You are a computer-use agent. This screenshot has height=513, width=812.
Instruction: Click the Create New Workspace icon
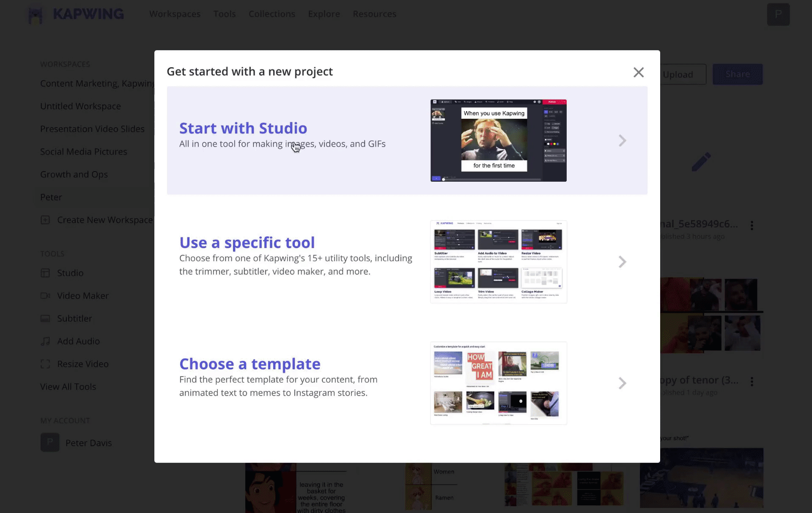pyautogui.click(x=46, y=219)
